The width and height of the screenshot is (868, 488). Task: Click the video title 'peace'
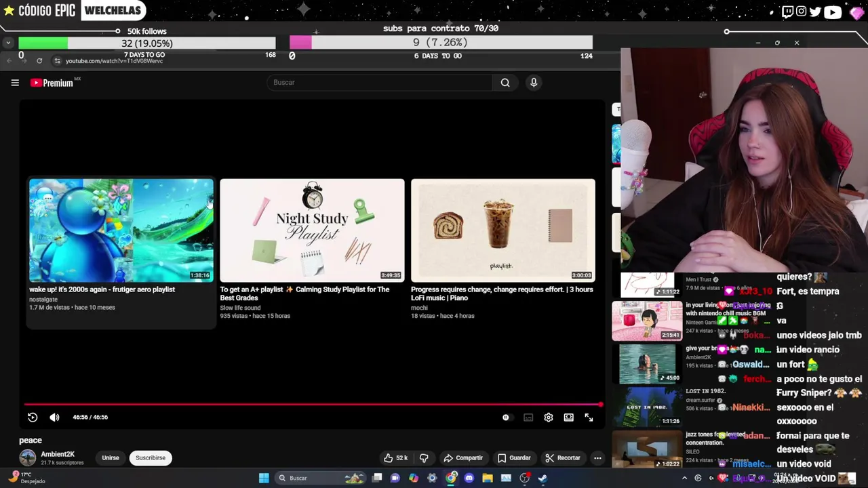31,441
